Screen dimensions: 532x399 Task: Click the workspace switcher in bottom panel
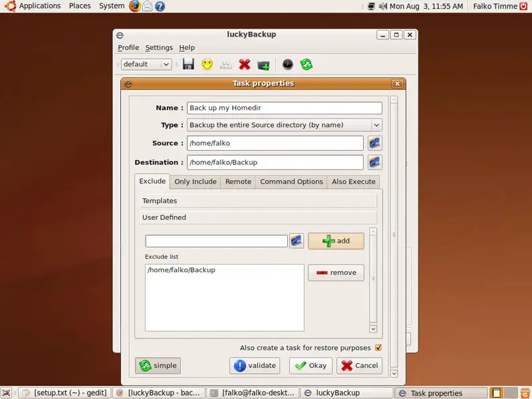[504, 393]
